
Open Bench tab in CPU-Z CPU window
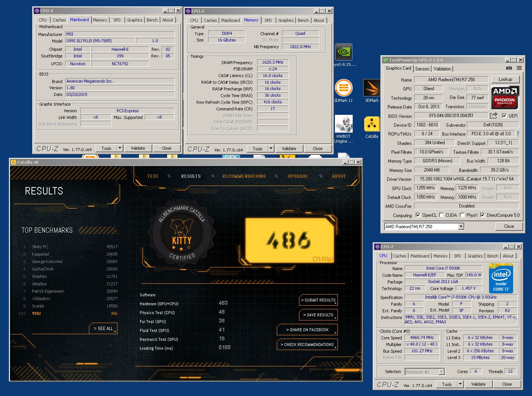coord(492,256)
